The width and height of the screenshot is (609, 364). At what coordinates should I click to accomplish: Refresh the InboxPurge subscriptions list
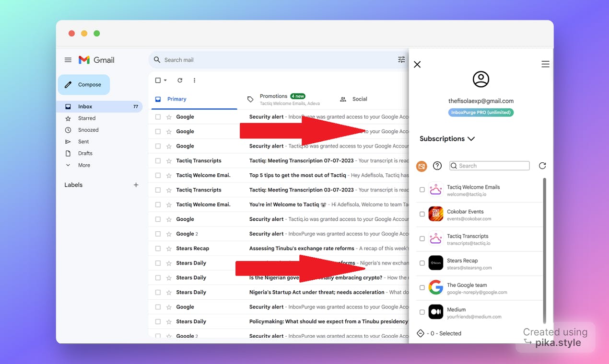click(542, 166)
